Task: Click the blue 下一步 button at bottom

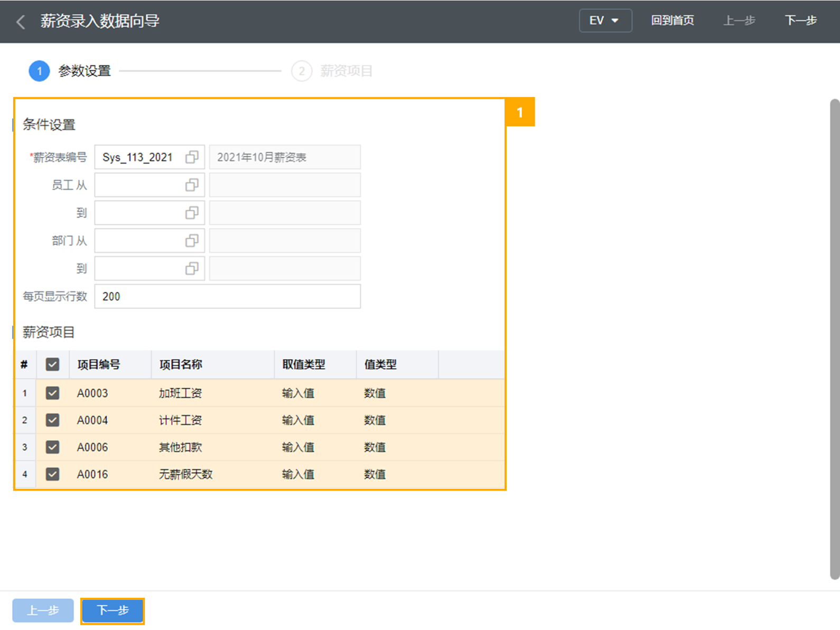Action: pyautogui.click(x=113, y=611)
